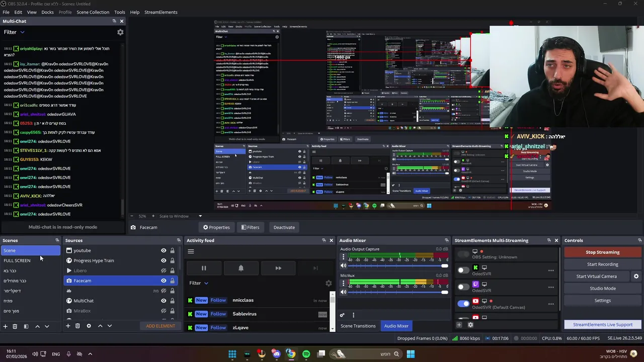Image resolution: width=644 pixels, height=362 pixels.
Task: Hide the youtube source
Action: [164, 250]
